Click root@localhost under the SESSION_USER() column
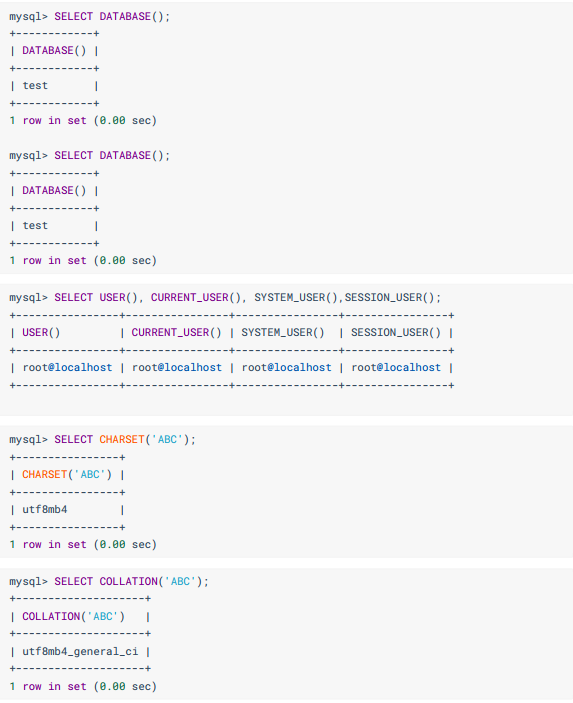The height and width of the screenshot is (703, 573). coord(396,368)
